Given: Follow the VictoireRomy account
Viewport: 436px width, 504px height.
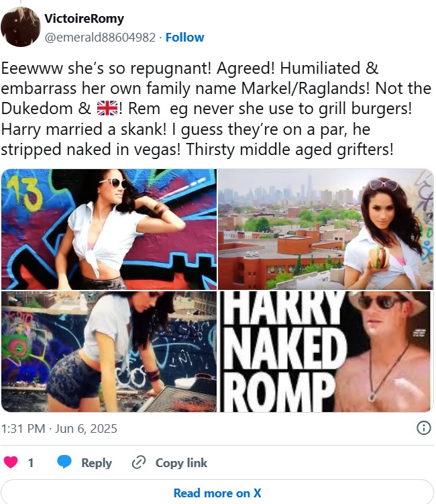Looking at the screenshot, I should click(184, 38).
